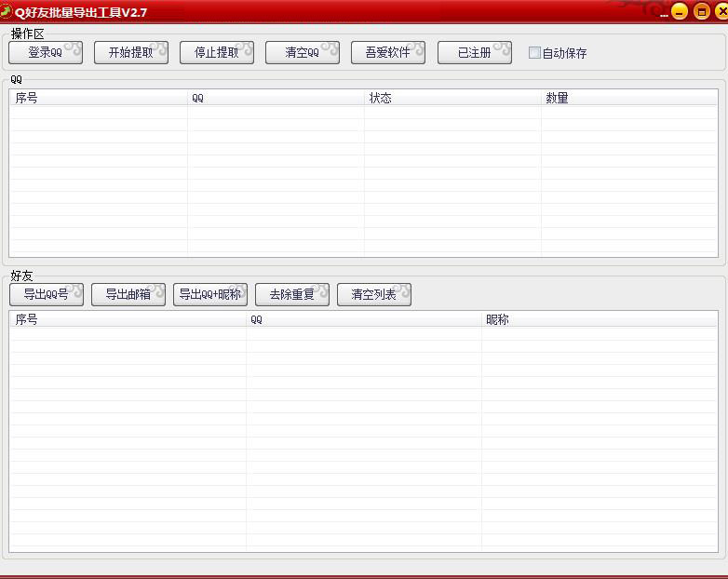
Task: Click QQ column header in top table
Action: (x=276, y=98)
